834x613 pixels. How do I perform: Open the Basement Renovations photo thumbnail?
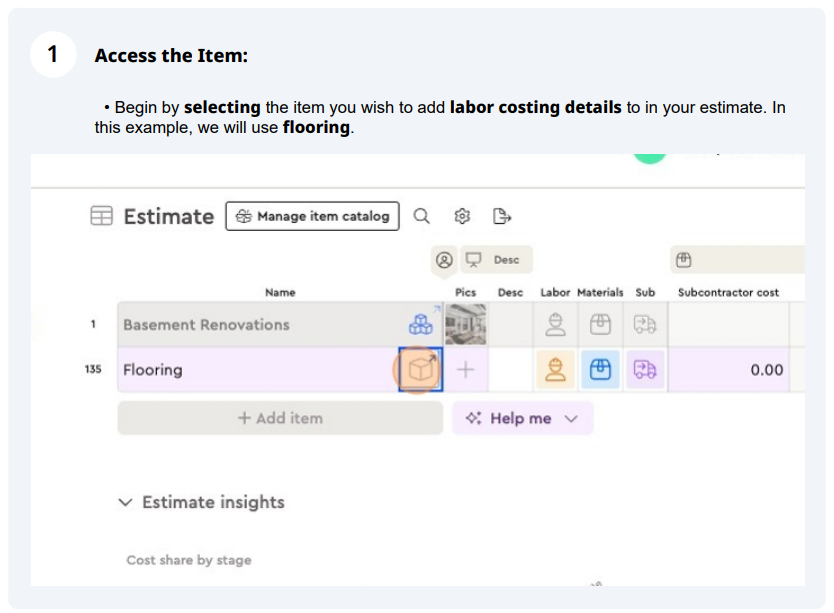pyautogui.click(x=465, y=324)
